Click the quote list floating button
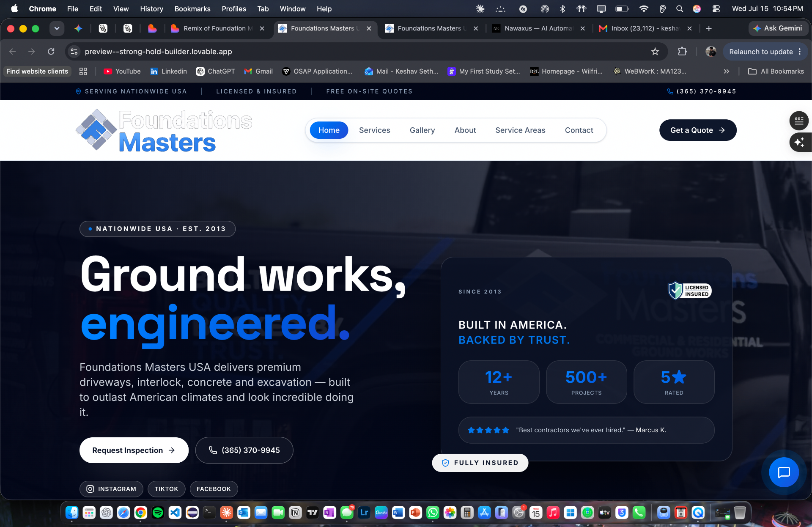The width and height of the screenshot is (812, 527). (x=799, y=121)
